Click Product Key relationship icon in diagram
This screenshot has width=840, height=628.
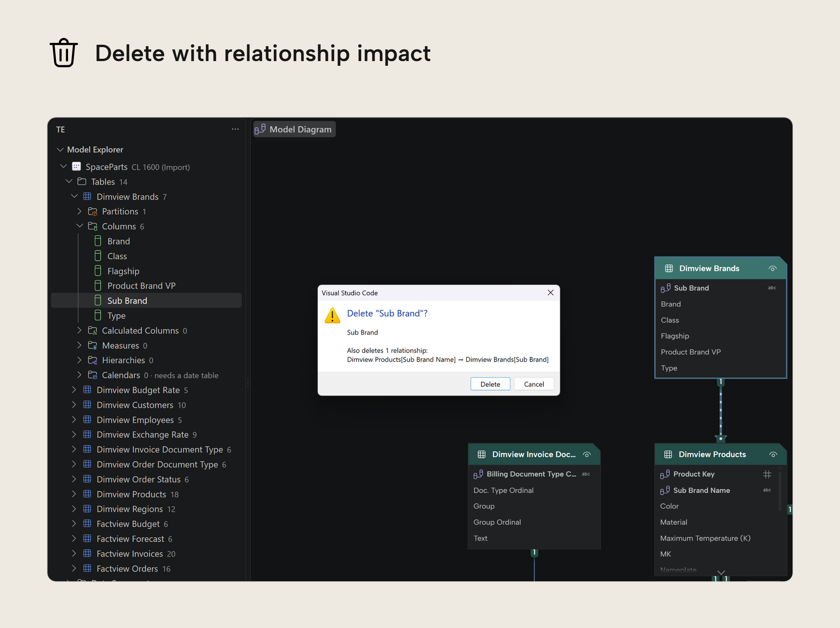coord(665,474)
